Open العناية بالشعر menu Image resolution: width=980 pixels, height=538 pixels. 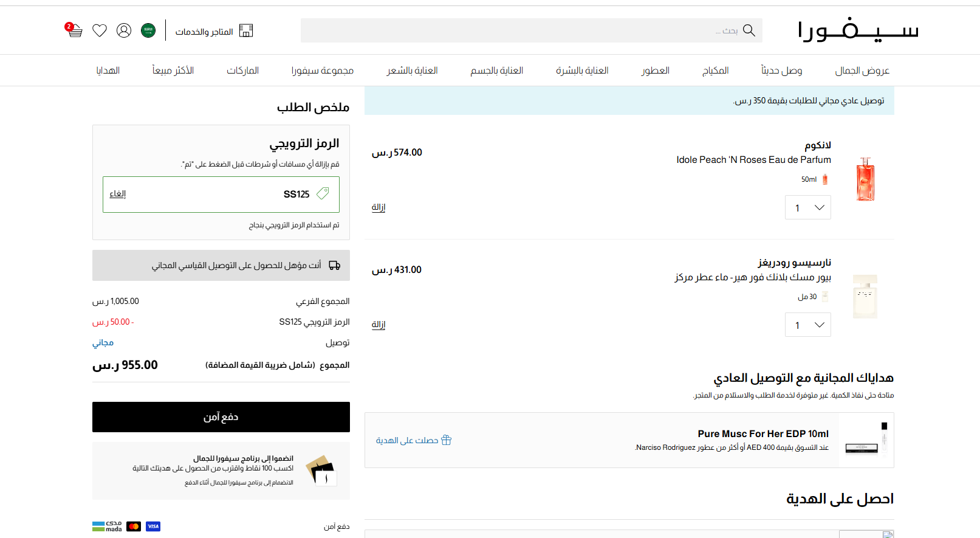pyautogui.click(x=412, y=71)
